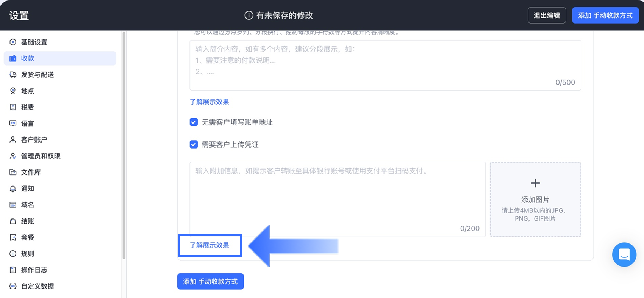Uncheck 需要客户上传凭证 checkbox
The height and width of the screenshot is (298, 644).
pyautogui.click(x=194, y=144)
